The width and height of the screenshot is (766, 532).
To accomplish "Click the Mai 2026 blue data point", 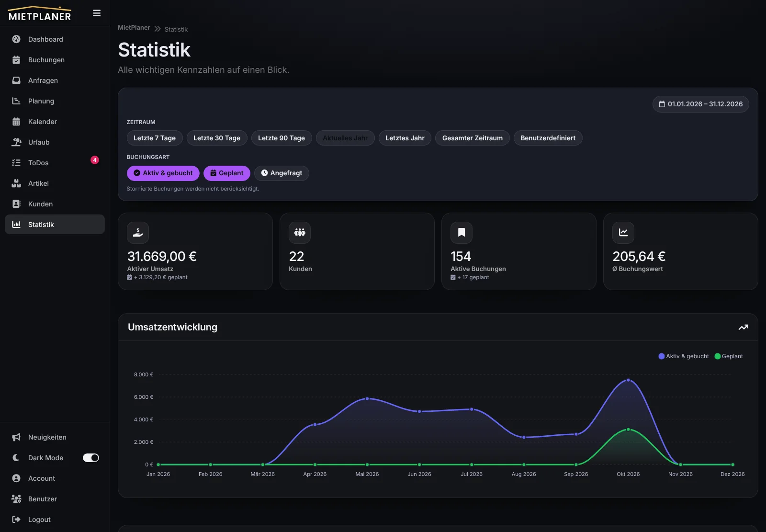I will pos(367,398).
